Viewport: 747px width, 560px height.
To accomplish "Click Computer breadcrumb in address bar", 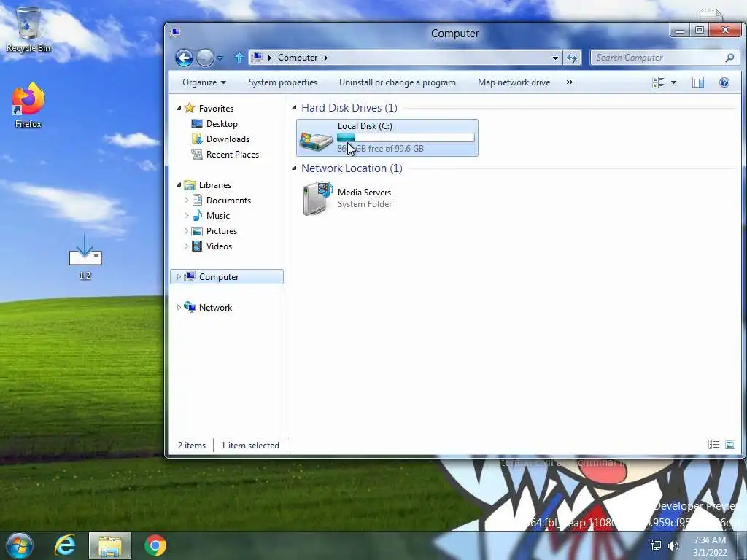I will [298, 58].
